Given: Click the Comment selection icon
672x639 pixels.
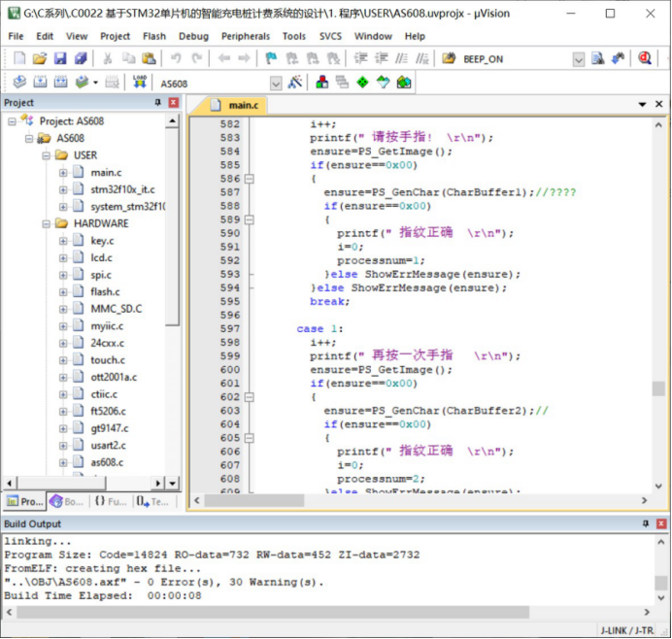Looking at the screenshot, I should (402, 58).
